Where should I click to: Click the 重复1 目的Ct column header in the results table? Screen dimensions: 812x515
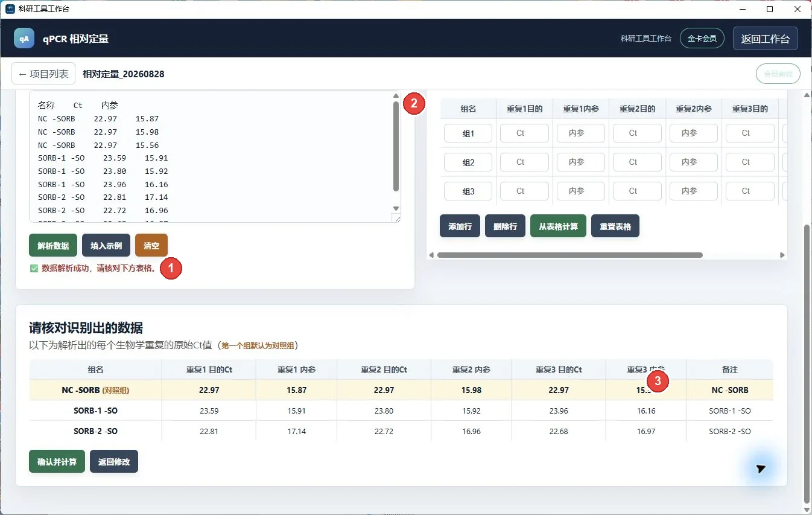(209, 369)
